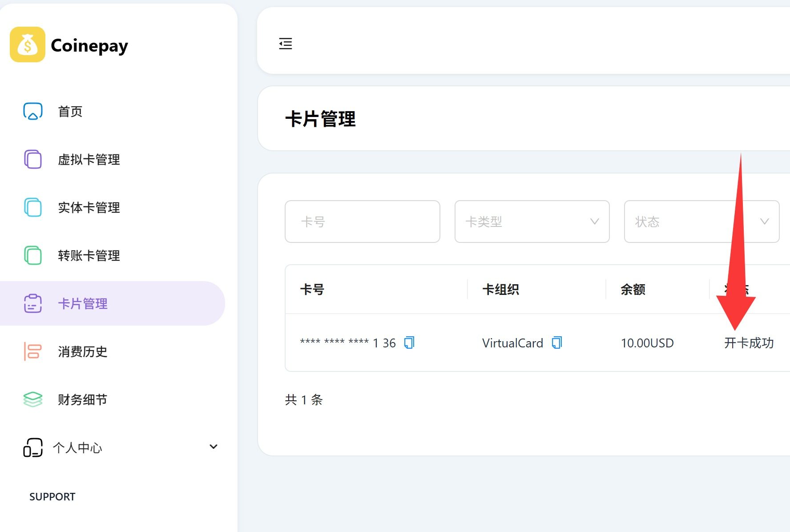Go to 虚拟卡管理 menu item
Screen dimensions: 790x532
point(89,159)
